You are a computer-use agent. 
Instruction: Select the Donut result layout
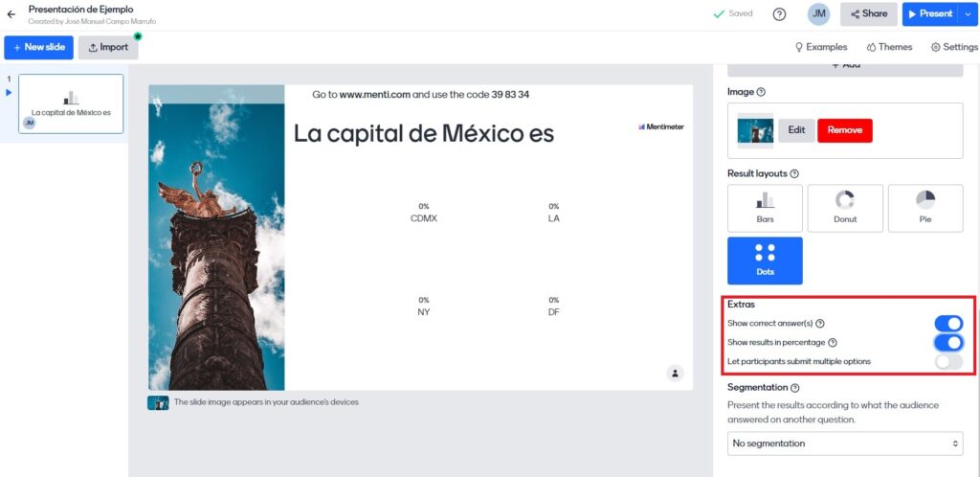coord(845,208)
